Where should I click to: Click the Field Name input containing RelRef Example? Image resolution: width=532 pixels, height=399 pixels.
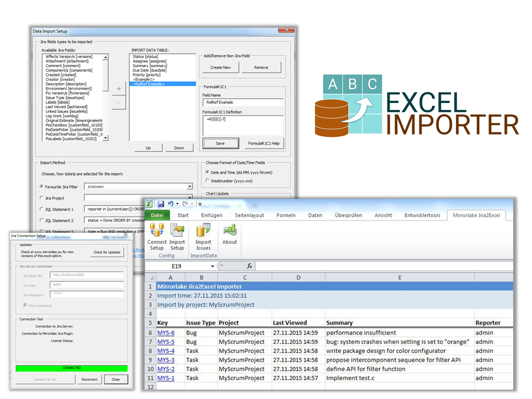[243, 102]
